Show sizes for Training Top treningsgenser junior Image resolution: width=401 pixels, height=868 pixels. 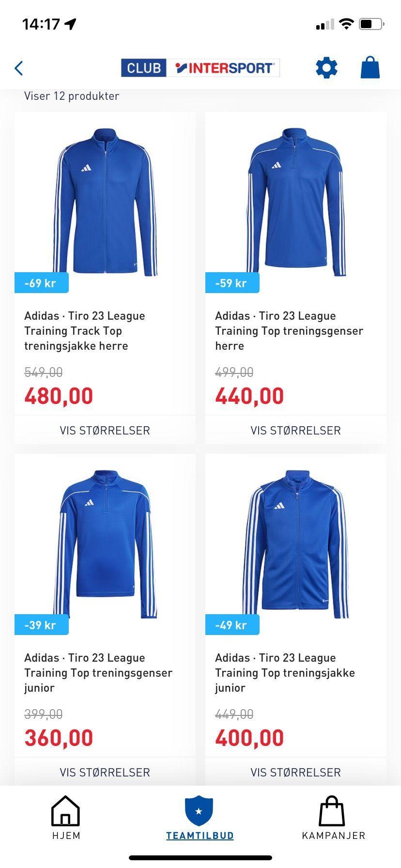[x=105, y=772]
